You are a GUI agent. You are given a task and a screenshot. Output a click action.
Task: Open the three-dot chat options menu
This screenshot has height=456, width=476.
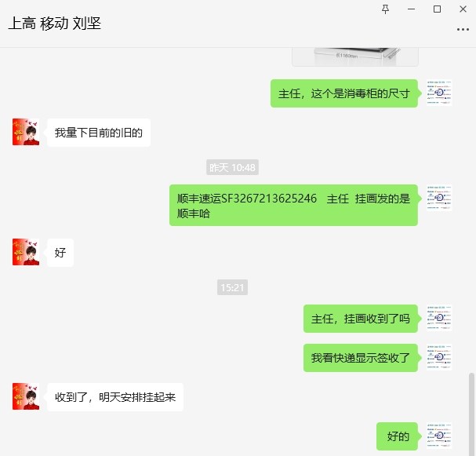click(x=463, y=30)
